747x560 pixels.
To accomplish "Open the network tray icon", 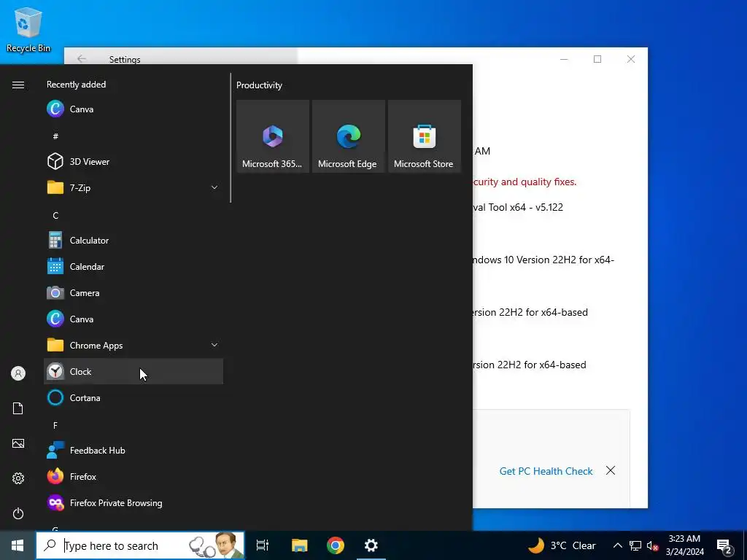I will click(635, 545).
